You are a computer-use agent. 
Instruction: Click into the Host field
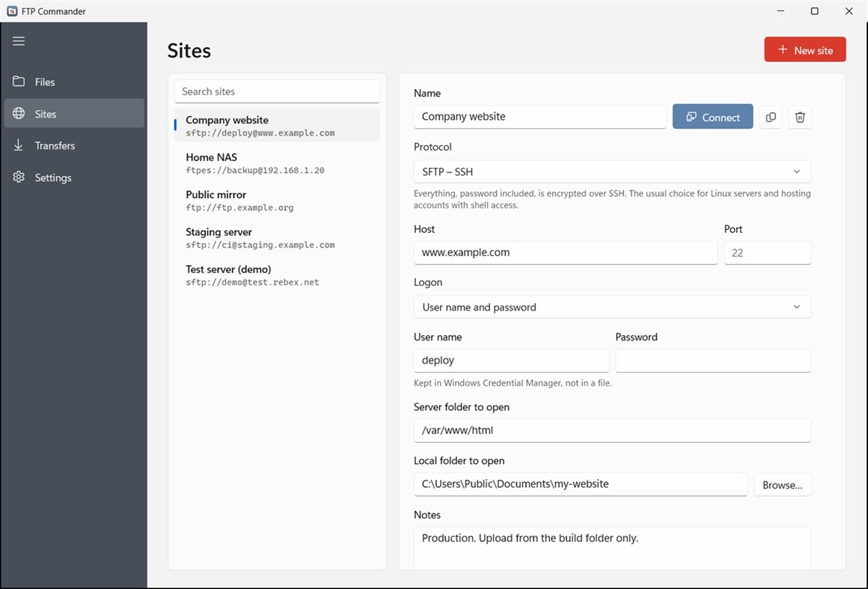[566, 252]
